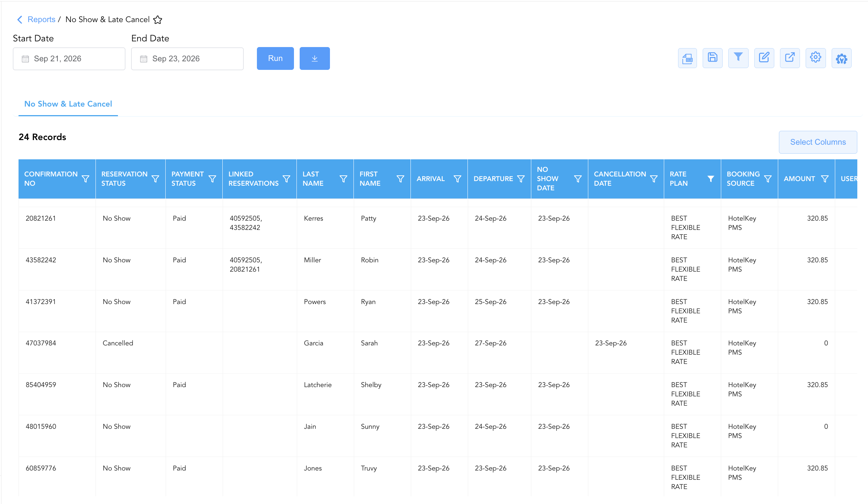The image size is (868, 504).
Task: Click the open external link icon
Action: pyautogui.click(x=790, y=58)
